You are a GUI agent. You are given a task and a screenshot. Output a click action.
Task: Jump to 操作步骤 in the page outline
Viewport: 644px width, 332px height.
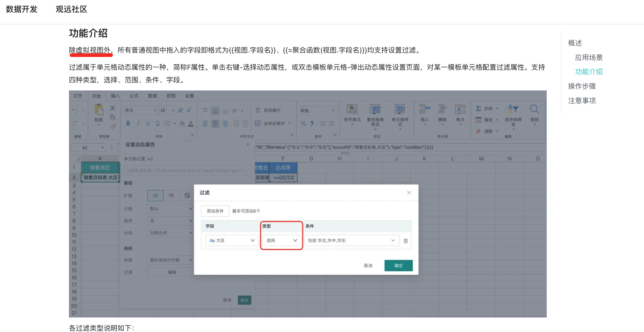coord(582,86)
